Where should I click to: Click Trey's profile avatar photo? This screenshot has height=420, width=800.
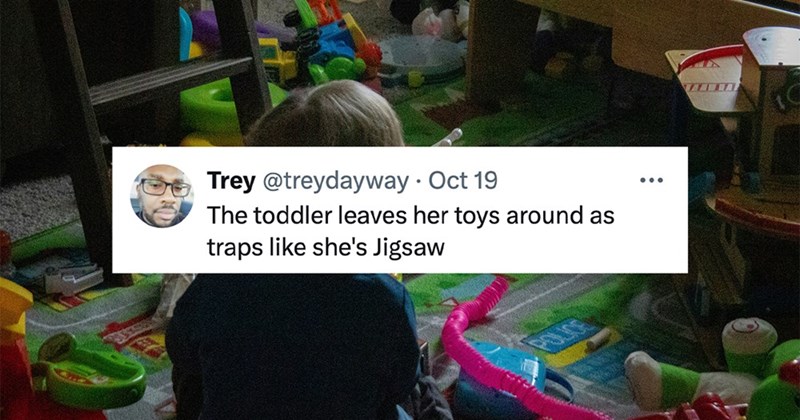162,195
